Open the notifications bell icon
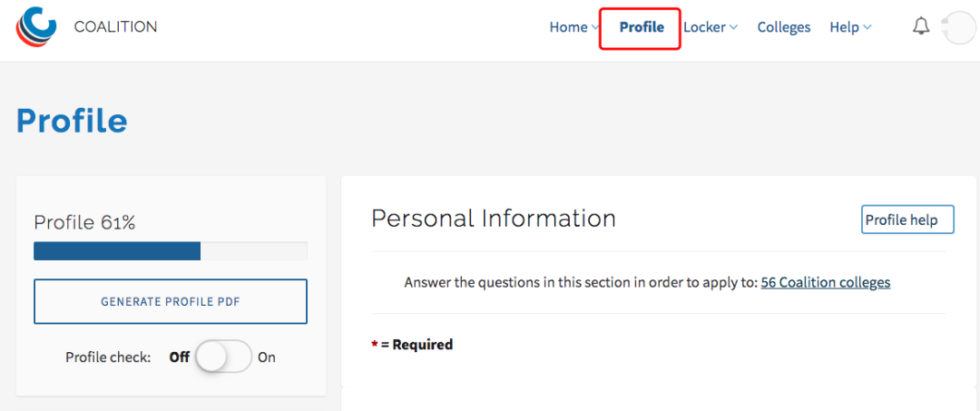The width and height of the screenshot is (980, 411). 921,27
